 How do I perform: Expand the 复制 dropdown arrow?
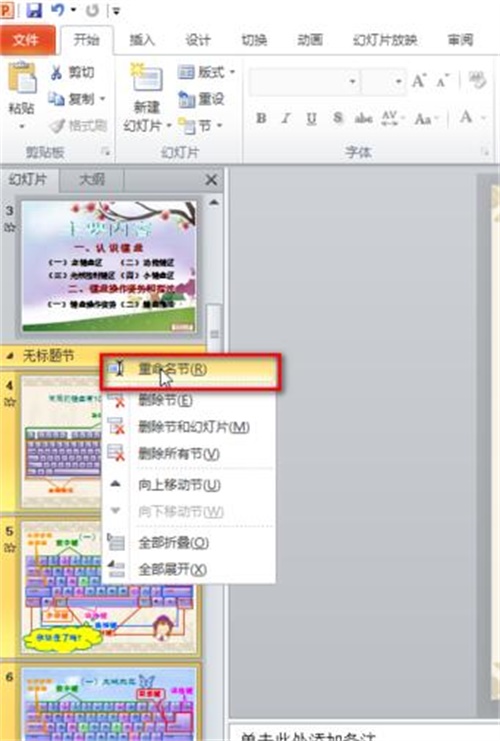click(x=102, y=99)
